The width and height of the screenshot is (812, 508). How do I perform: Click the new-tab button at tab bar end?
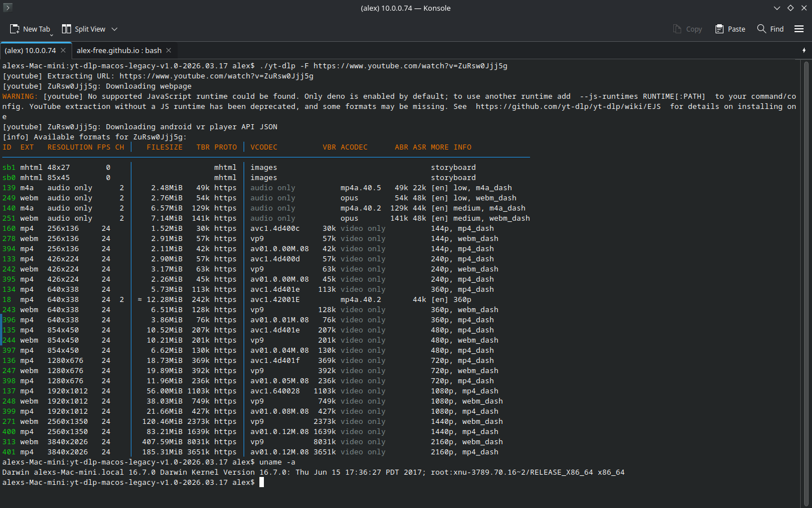tap(804, 50)
